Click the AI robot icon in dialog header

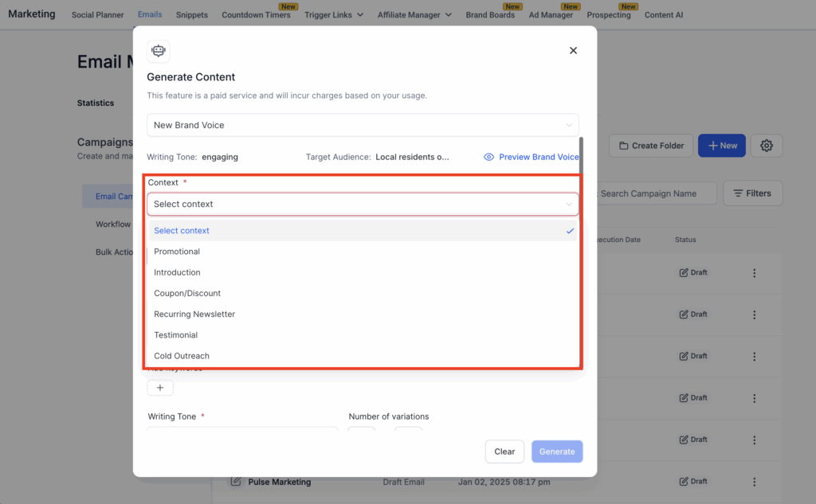[x=159, y=51]
